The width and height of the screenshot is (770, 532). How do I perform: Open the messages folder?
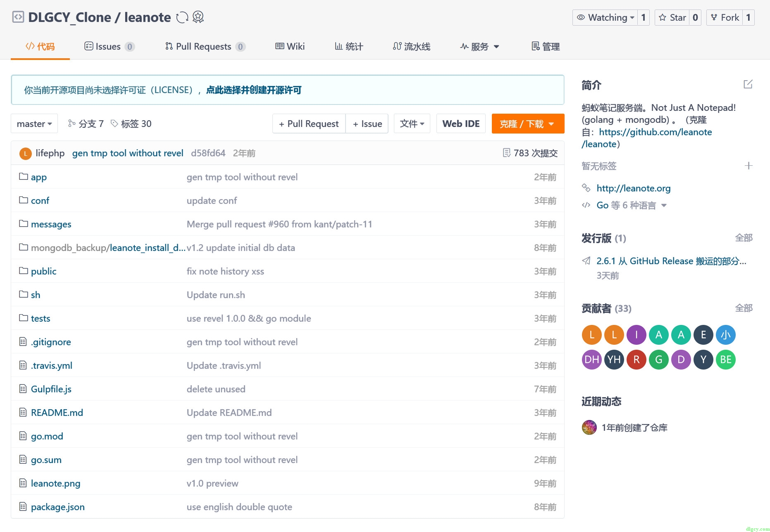[51, 224]
